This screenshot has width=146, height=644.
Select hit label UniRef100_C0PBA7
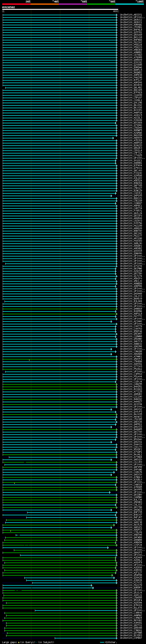point(131,638)
